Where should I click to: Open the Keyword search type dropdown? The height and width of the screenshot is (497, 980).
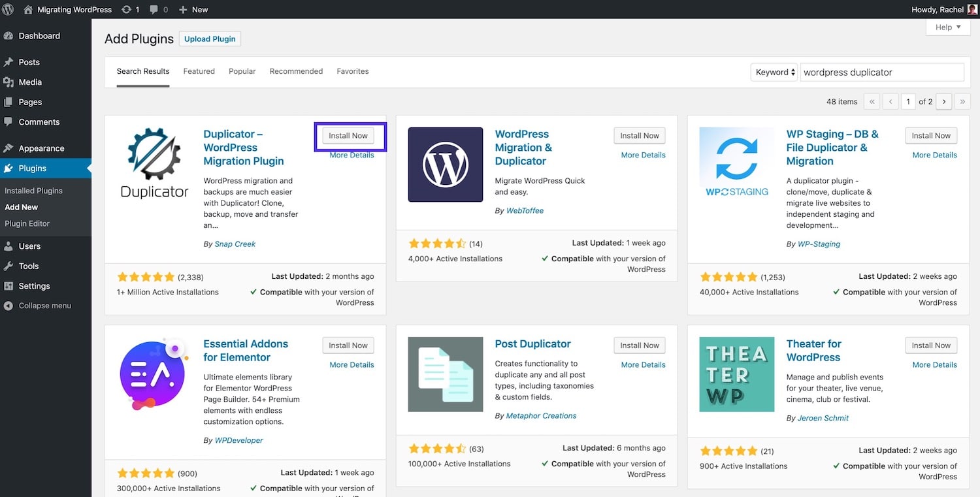[774, 72]
